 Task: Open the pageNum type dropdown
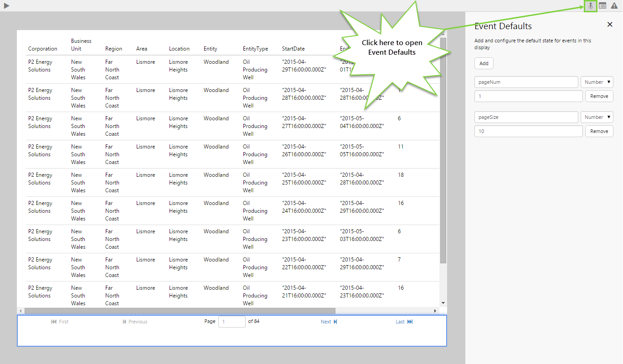[597, 82]
